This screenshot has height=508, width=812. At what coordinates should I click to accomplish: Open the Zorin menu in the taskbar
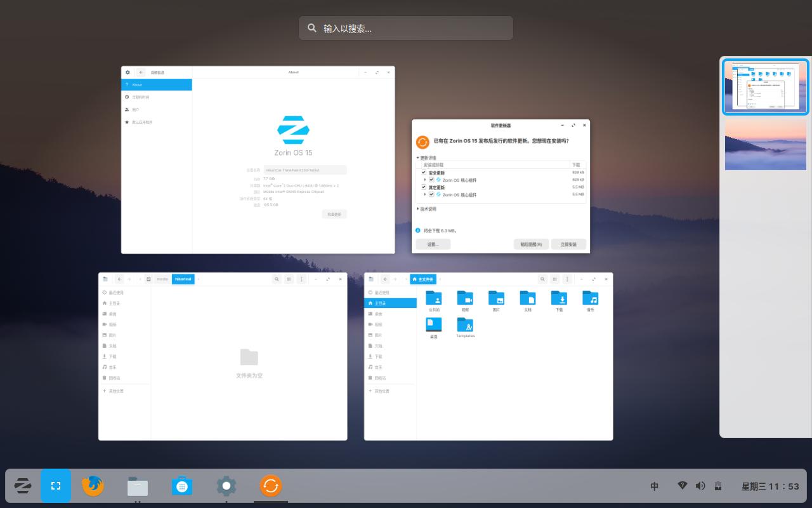23,486
